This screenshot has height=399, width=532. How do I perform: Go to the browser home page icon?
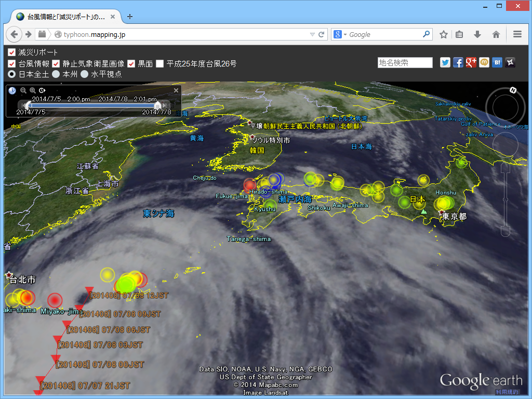point(496,34)
